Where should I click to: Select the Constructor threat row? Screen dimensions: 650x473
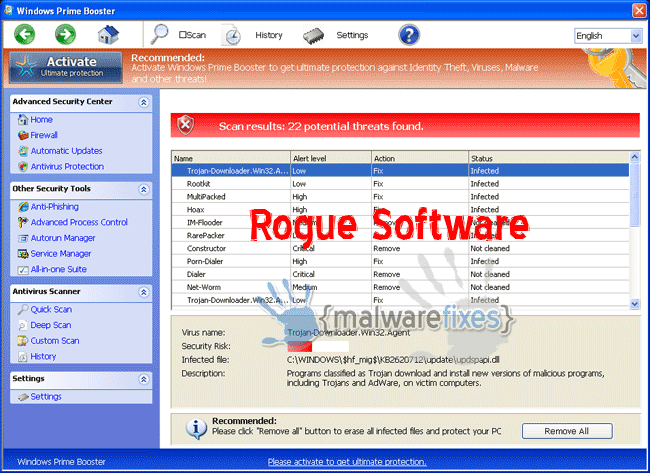point(400,248)
